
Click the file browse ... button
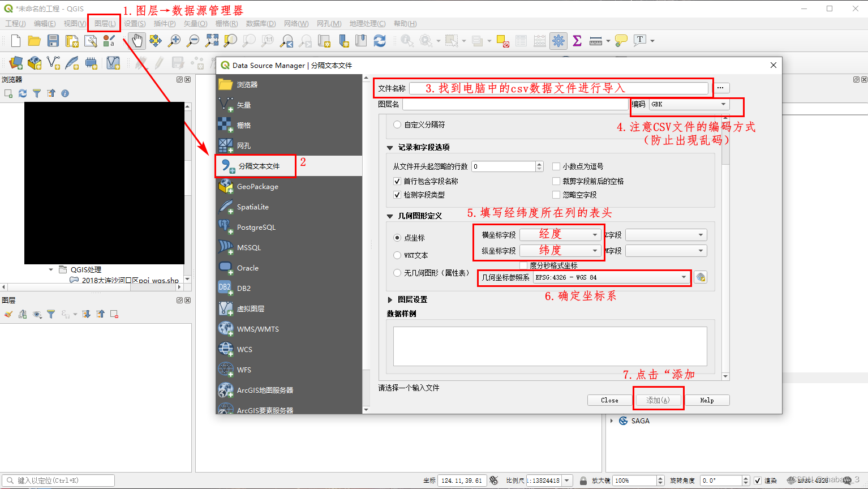[720, 88]
